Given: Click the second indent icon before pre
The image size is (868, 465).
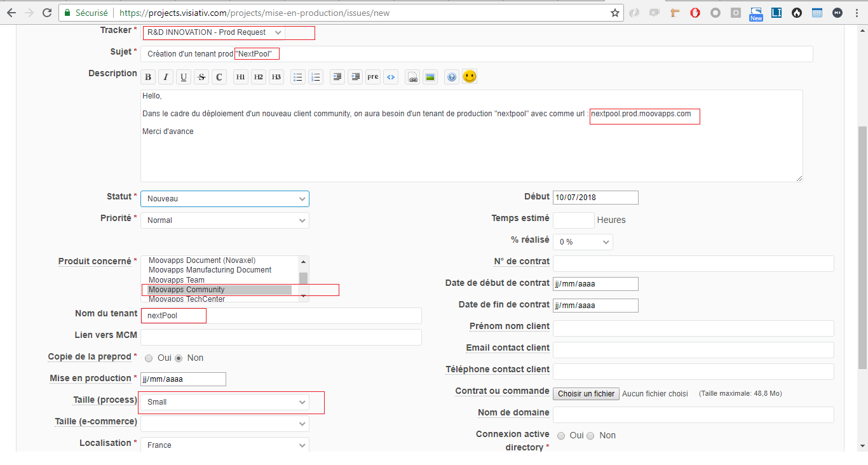Looking at the screenshot, I should 355,77.
